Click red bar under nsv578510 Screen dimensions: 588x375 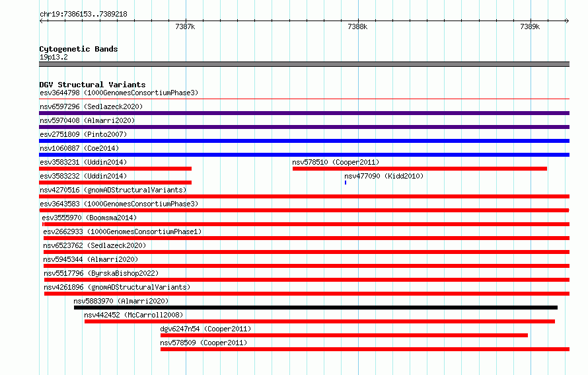[420, 169]
